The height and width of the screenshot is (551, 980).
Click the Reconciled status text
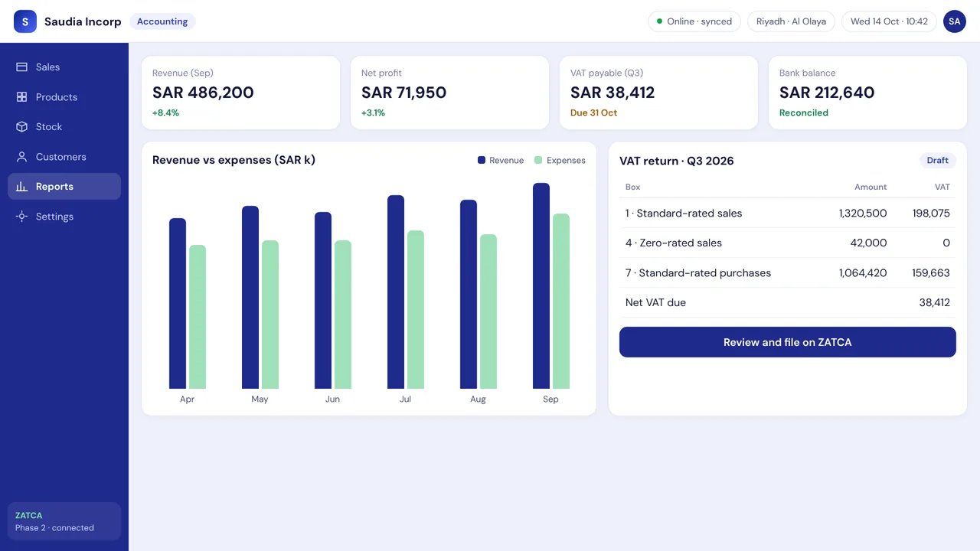click(804, 113)
